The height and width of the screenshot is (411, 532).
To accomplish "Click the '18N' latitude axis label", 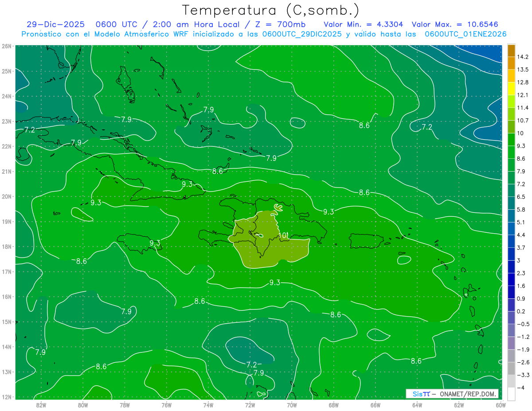I will tap(6, 247).
